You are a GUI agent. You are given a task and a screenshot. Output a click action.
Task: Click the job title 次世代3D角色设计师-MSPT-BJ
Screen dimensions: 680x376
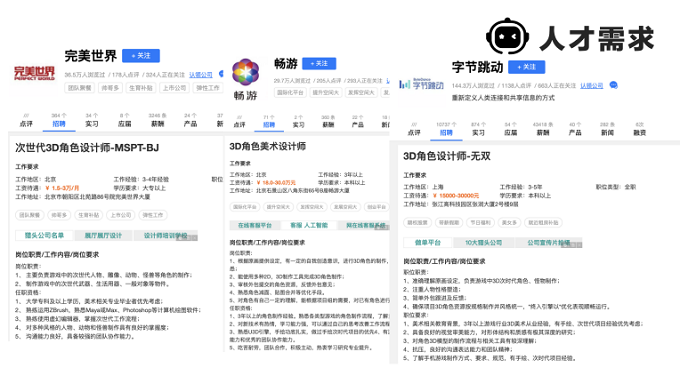tap(87, 148)
